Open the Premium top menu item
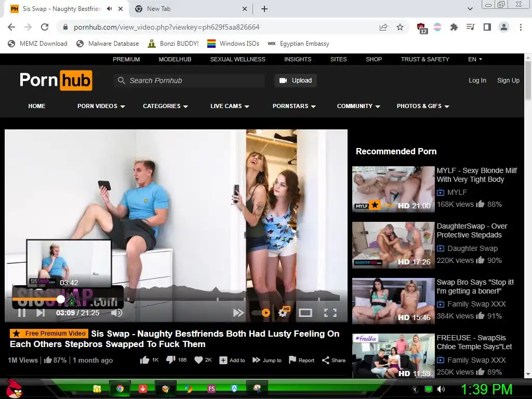The width and height of the screenshot is (532, 399). coord(126,59)
